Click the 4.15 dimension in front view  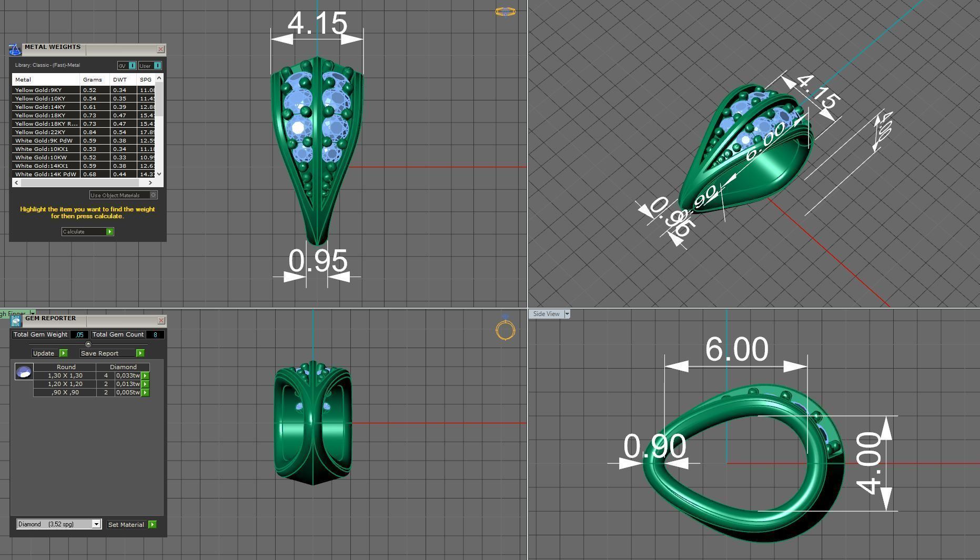coord(318,24)
